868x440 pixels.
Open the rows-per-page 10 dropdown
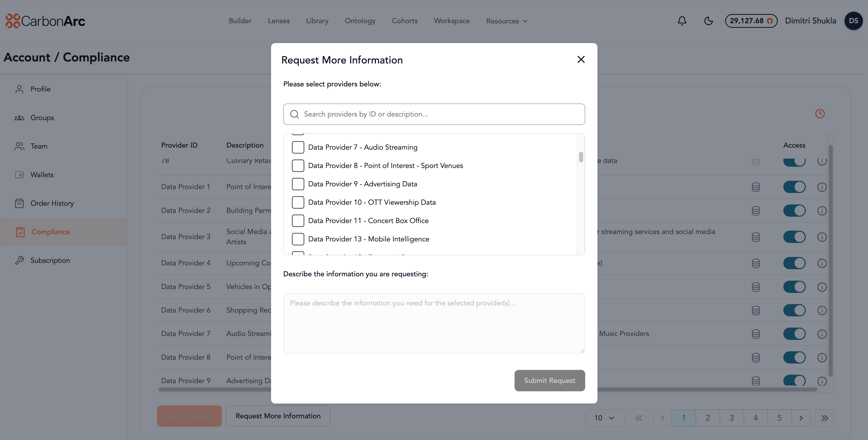tap(605, 418)
